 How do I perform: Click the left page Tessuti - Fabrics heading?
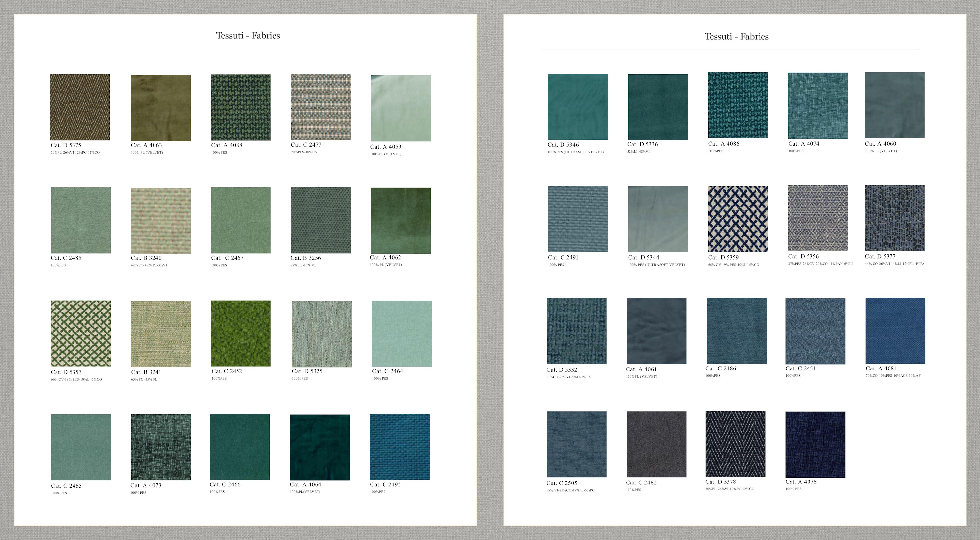(248, 35)
